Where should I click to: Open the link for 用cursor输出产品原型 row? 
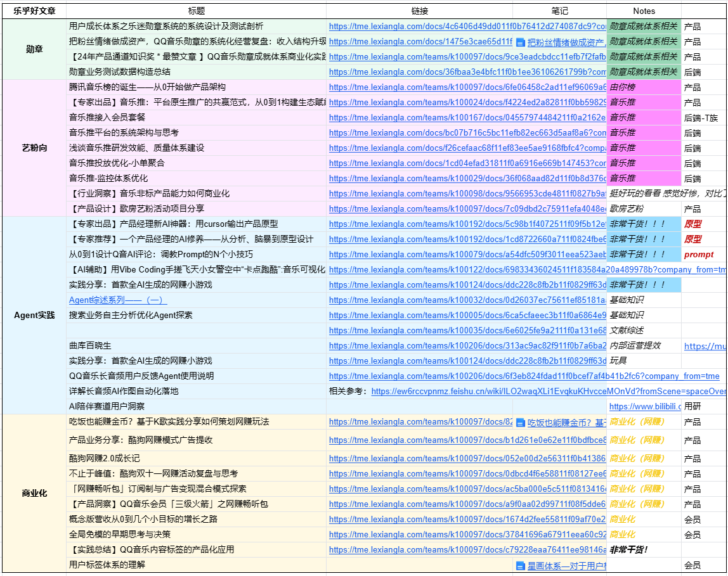[467, 224]
